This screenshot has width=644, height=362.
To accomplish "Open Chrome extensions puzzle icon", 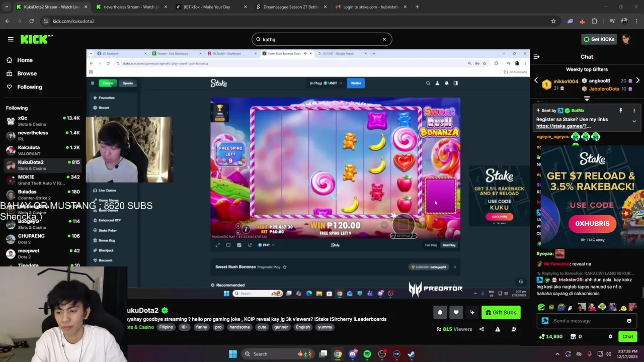I will (595, 21).
